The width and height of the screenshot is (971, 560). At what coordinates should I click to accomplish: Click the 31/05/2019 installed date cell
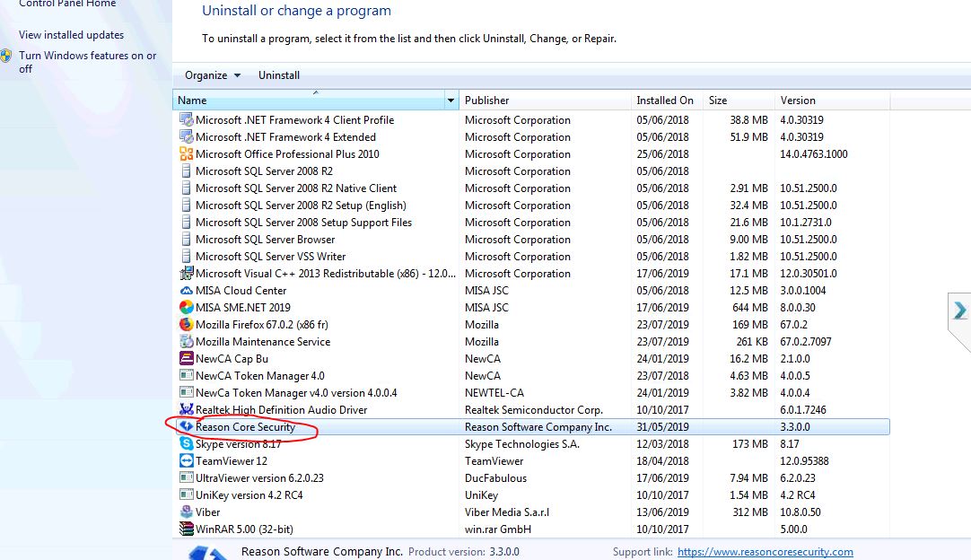(662, 427)
